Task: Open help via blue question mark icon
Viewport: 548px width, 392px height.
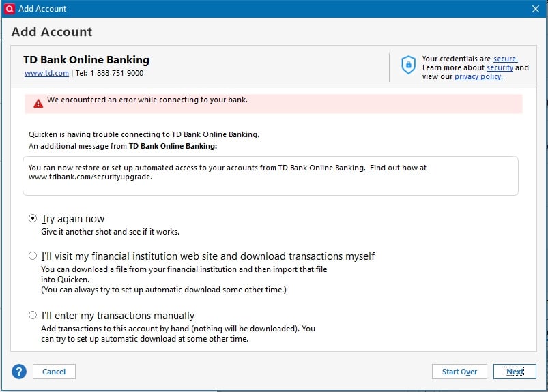Action: pyautogui.click(x=19, y=372)
